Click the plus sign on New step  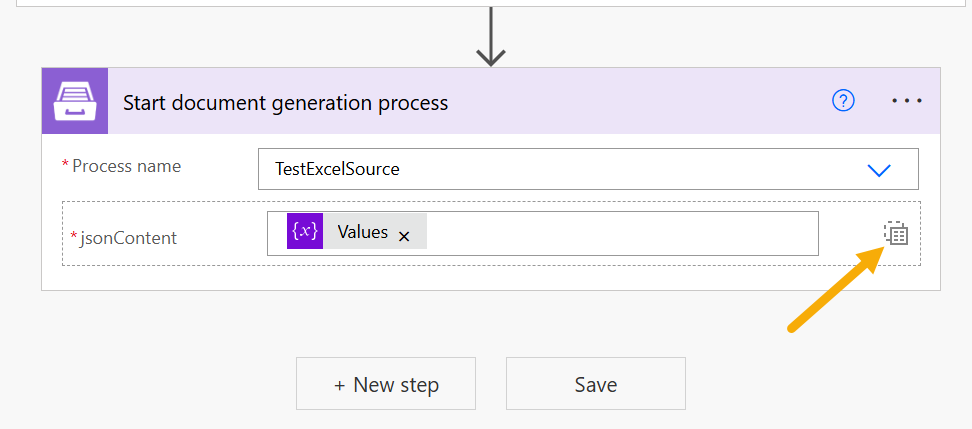(340, 385)
